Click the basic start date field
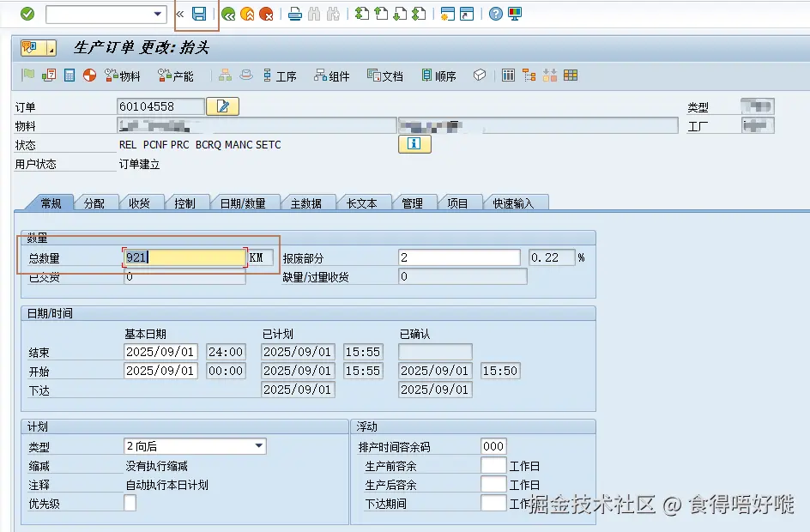The width and height of the screenshot is (810, 532). (160, 371)
